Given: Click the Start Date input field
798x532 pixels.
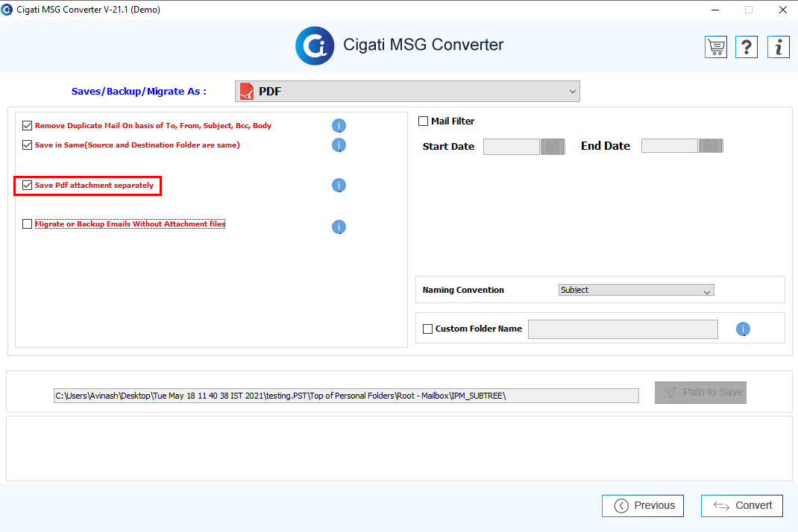Looking at the screenshot, I should click(512, 147).
